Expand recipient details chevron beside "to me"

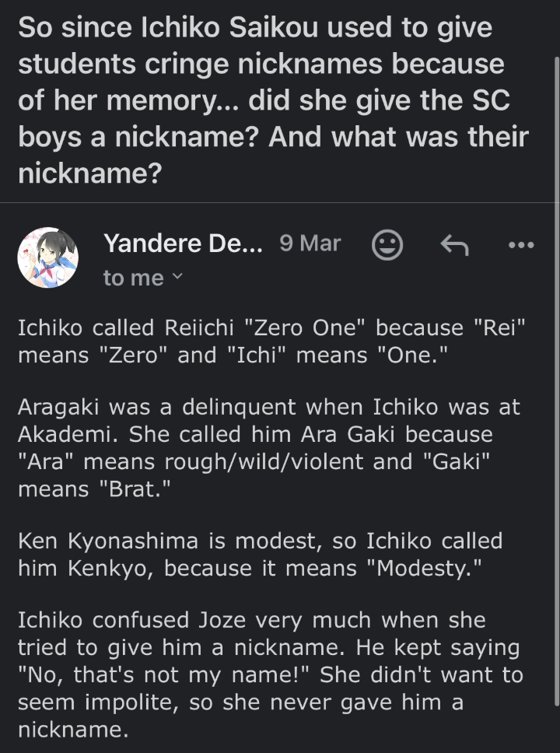177,278
